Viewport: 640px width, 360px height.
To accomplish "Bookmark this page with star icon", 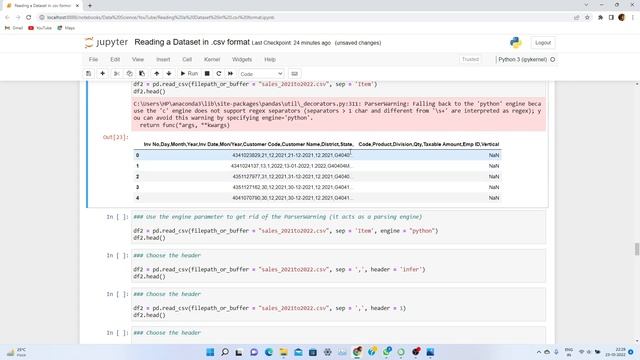I will point(587,18).
